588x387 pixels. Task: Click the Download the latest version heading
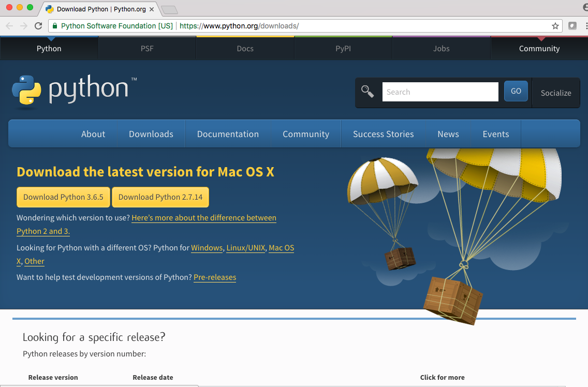coord(145,172)
